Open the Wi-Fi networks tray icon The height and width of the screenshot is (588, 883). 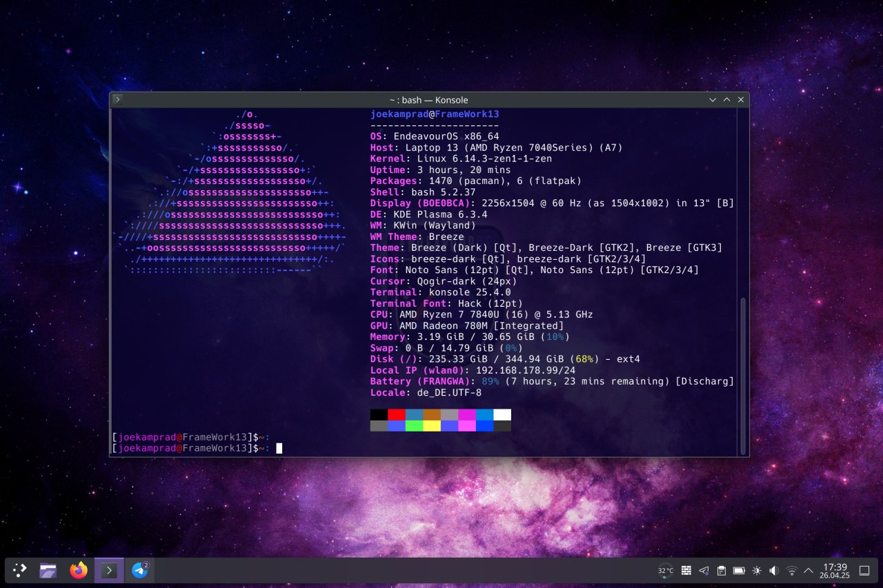[792, 571]
